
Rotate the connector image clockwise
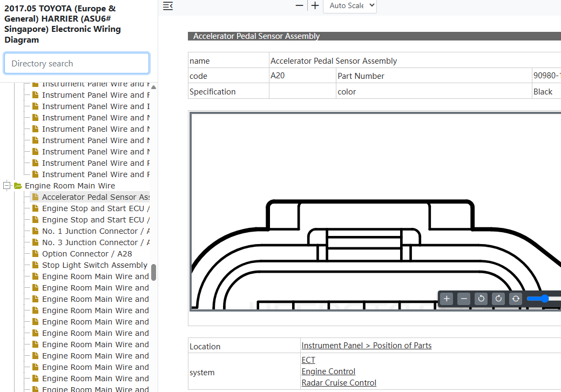(x=498, y=299)
